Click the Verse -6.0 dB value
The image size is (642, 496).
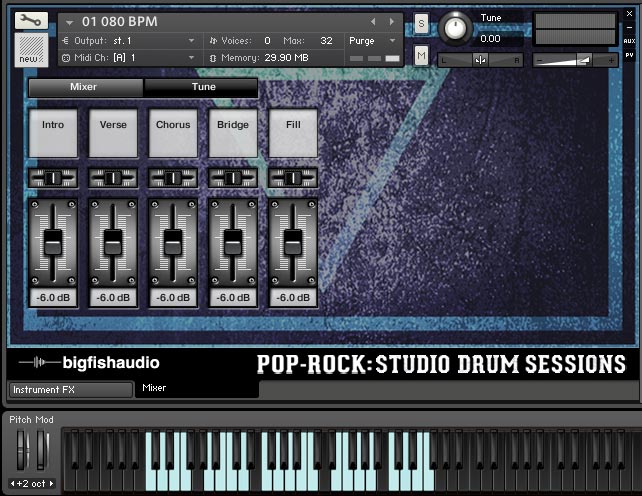tap(113, 298)
